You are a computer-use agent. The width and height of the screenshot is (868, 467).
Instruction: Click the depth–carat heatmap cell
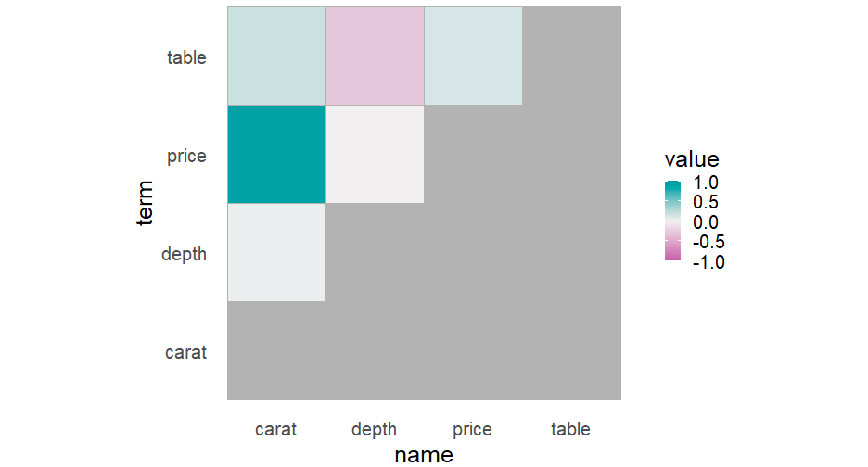click(x=276, y=252)
